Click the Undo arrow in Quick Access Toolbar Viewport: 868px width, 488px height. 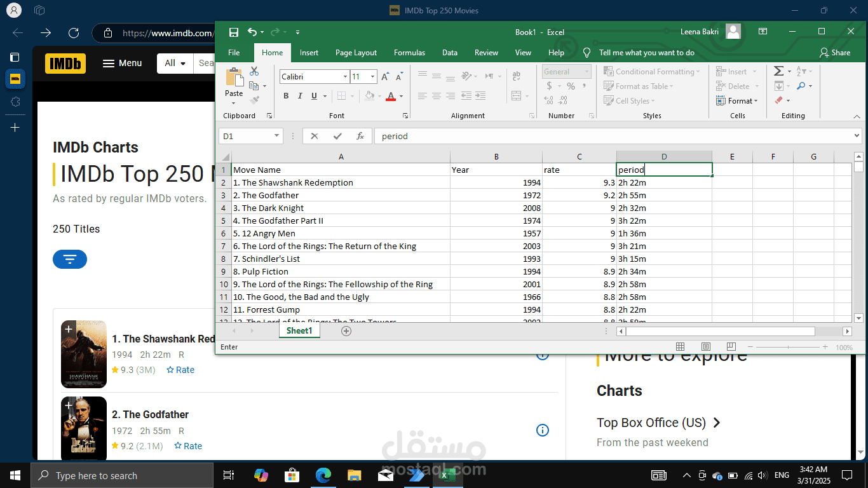252,32
